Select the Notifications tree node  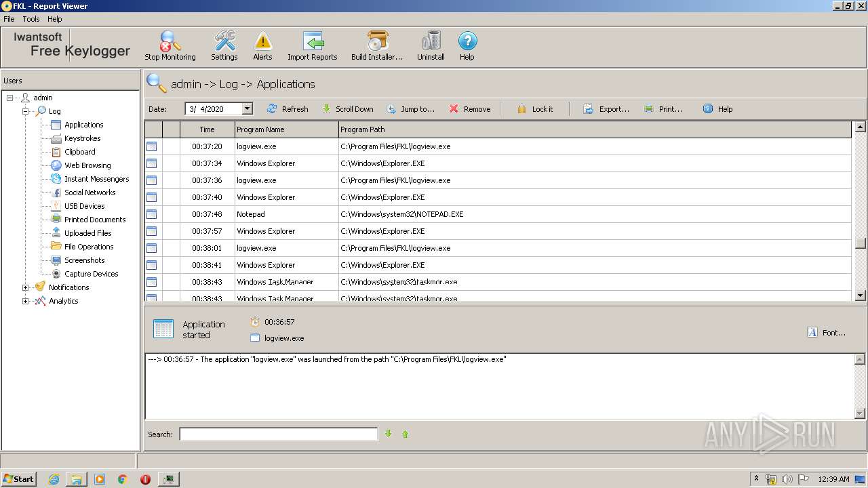coord(68,287)
